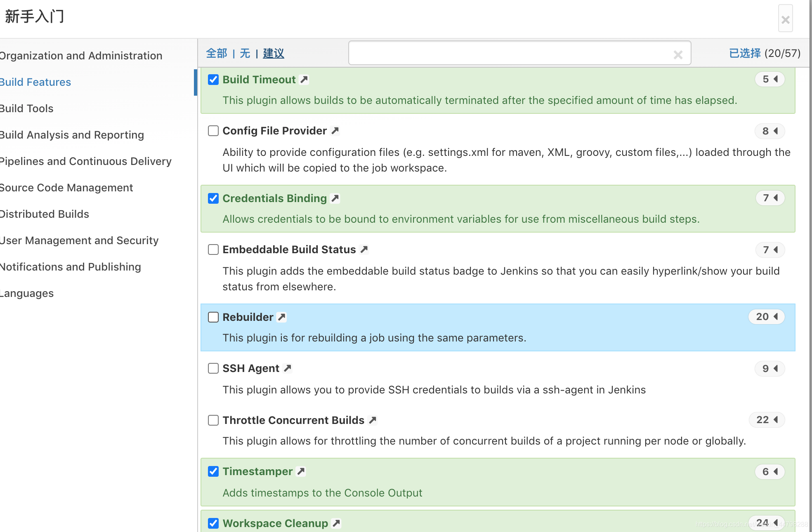Screen dimensions: 812x532
Task: Expand Build Timeout dependencies badge 5
Action: coord(770,79)
